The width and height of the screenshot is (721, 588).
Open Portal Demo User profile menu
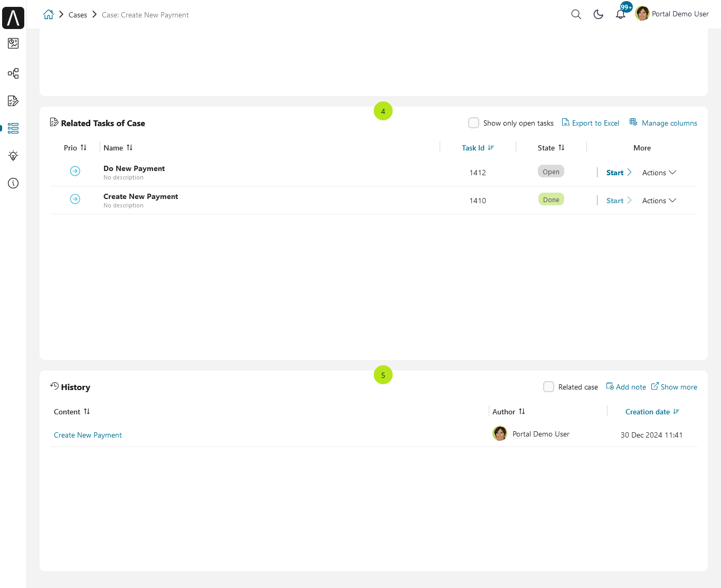[672, 14]
